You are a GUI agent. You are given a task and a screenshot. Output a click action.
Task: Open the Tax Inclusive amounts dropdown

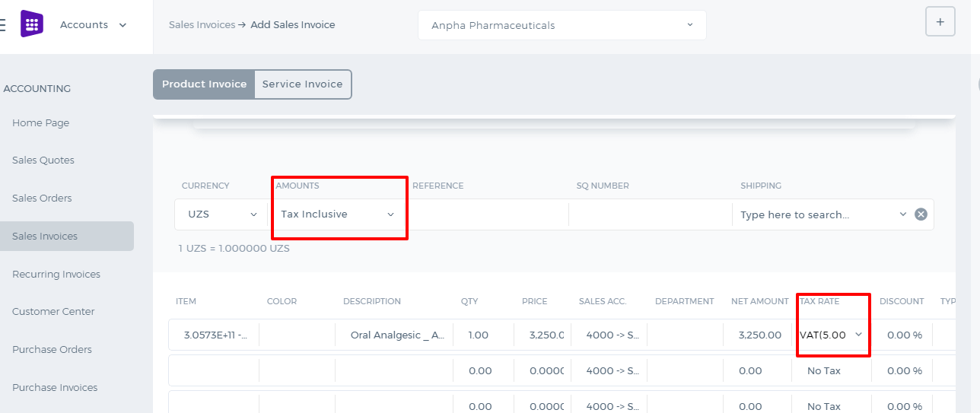338,214
